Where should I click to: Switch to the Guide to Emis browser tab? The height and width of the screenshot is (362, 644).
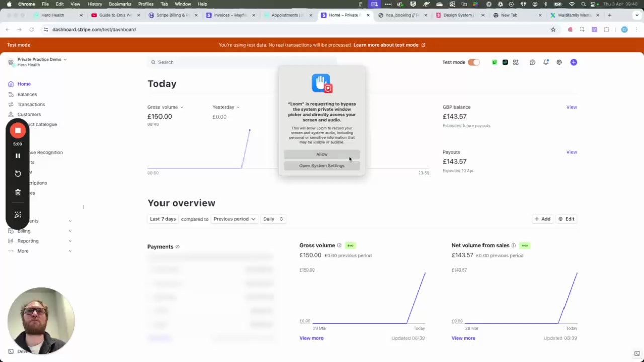[115, 15]
